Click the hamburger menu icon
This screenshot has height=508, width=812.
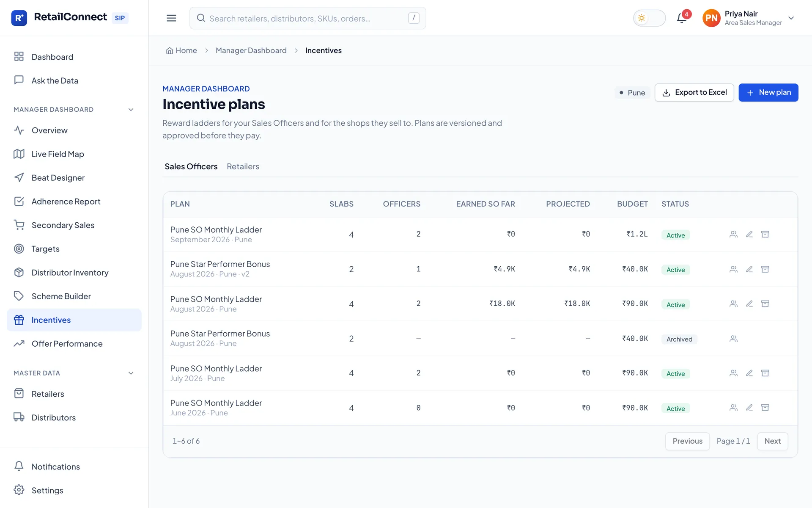coord(171,18)
